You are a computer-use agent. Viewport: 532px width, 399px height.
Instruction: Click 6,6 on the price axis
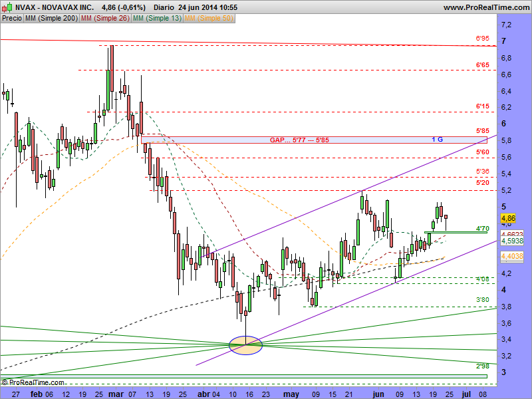pyautogui.click(x=506, y=74)
